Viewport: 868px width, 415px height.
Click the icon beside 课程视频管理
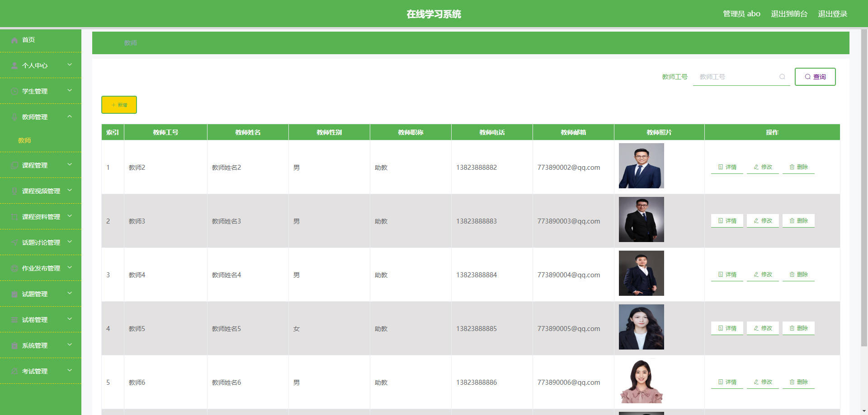click(14, 191)
